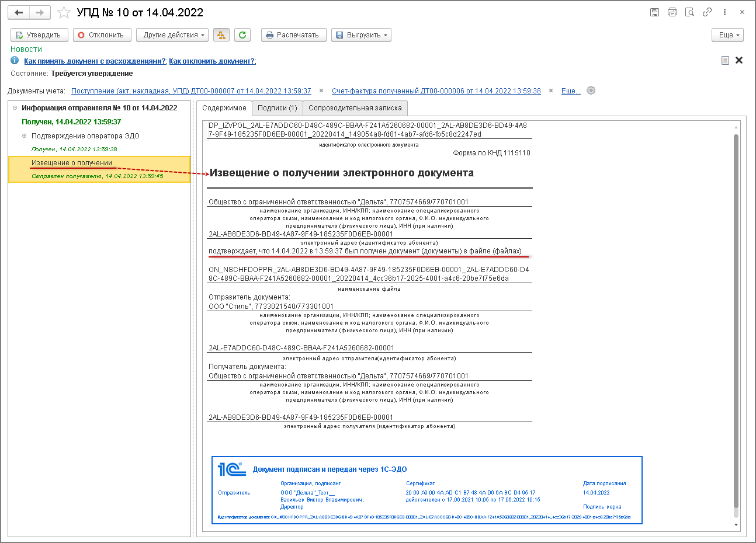
Task: Add document to favorites with star icon
Action: pos(64,12)
